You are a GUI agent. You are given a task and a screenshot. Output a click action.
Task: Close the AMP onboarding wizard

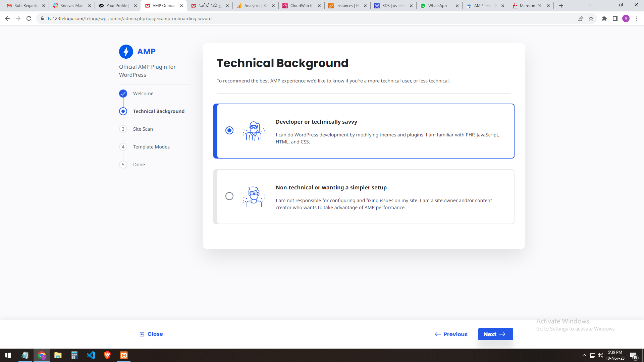point(151,334)
